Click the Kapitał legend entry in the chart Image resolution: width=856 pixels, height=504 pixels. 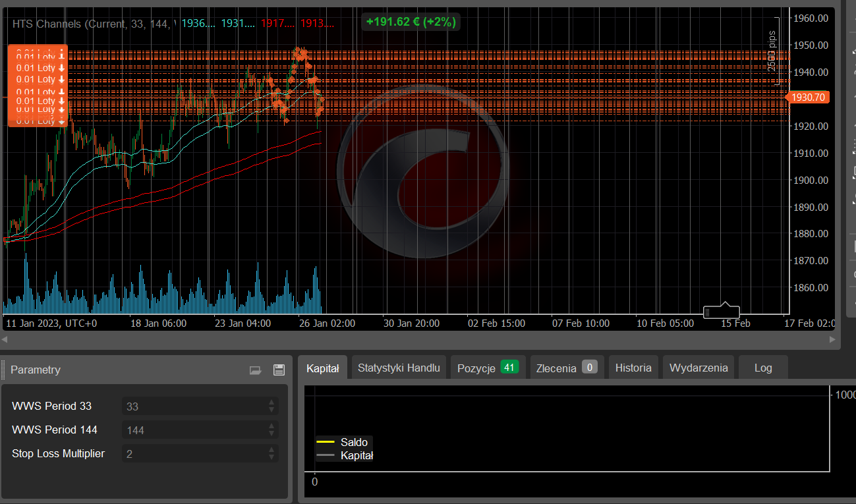point(345,455)
